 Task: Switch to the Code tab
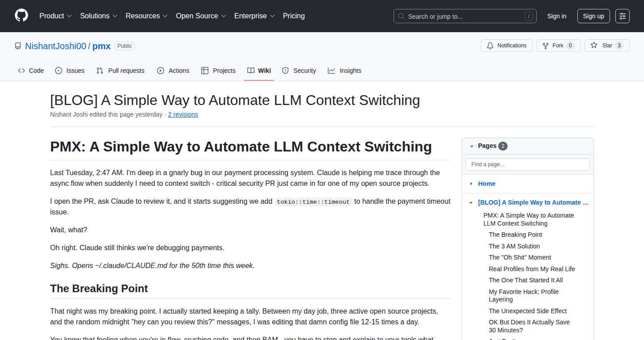click(x=31, y=71)
